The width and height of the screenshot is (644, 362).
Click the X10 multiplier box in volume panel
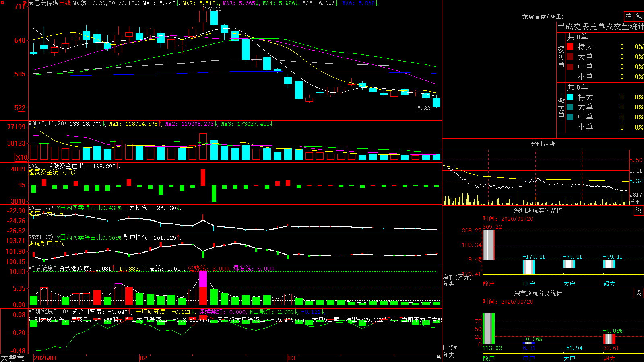(21, 157)
